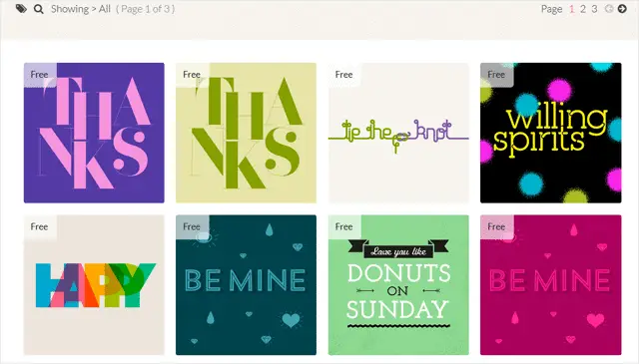The height and width of the screenshot is (364, 639).
Task: Select current page number 1
Action: 572,9
